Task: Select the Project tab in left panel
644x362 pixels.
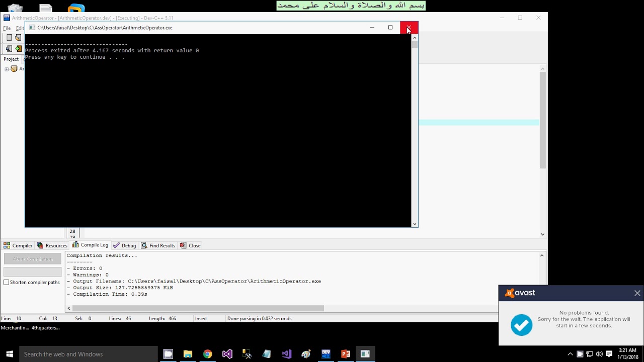Action: 11,59
